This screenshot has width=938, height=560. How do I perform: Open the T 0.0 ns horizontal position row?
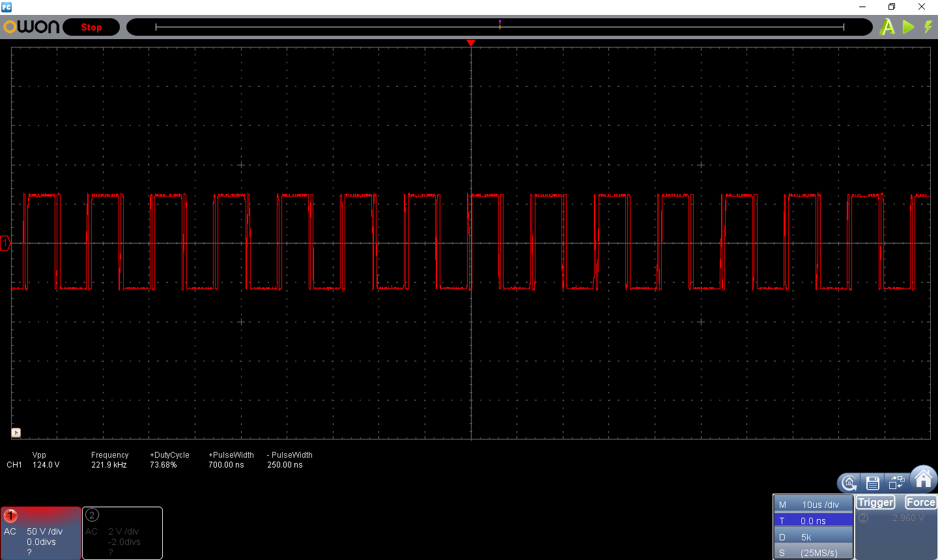(813, 520)
